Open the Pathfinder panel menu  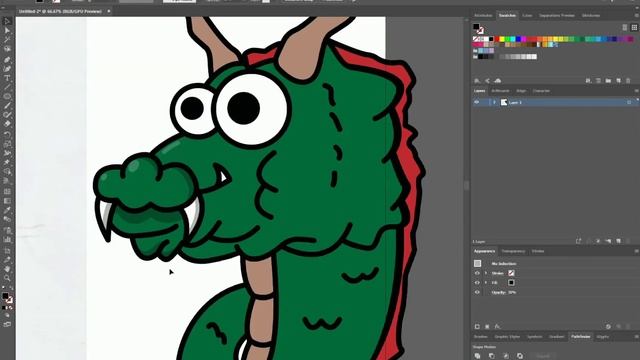coord(636,337)
